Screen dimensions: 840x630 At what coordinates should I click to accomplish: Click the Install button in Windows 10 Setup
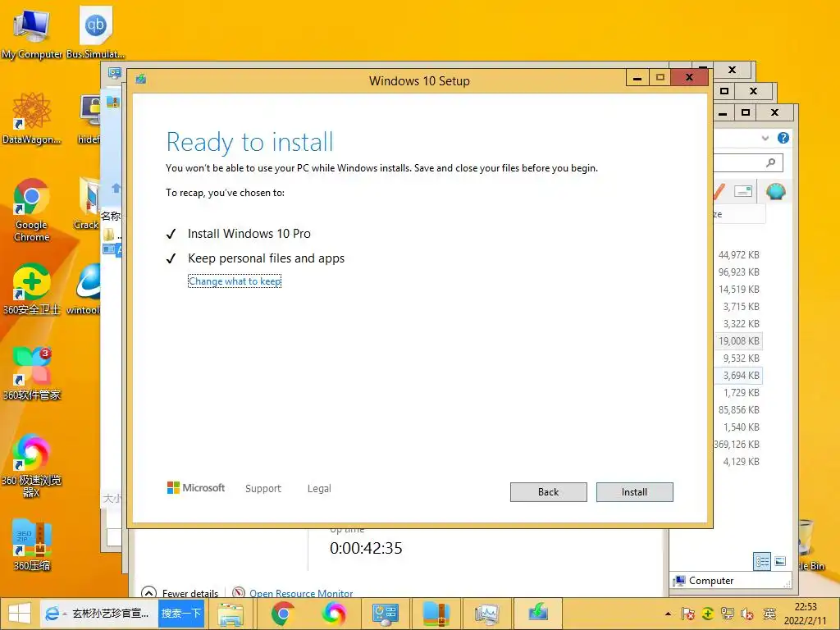[x=634, y=492]
